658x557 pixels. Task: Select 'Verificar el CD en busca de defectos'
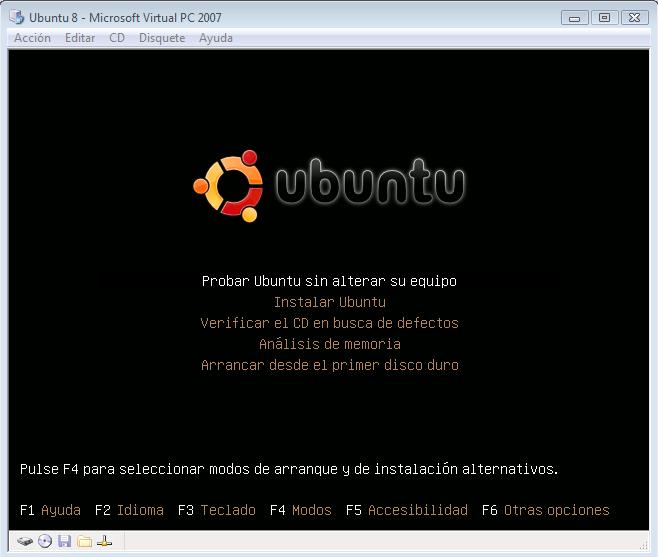coord(329,323)
